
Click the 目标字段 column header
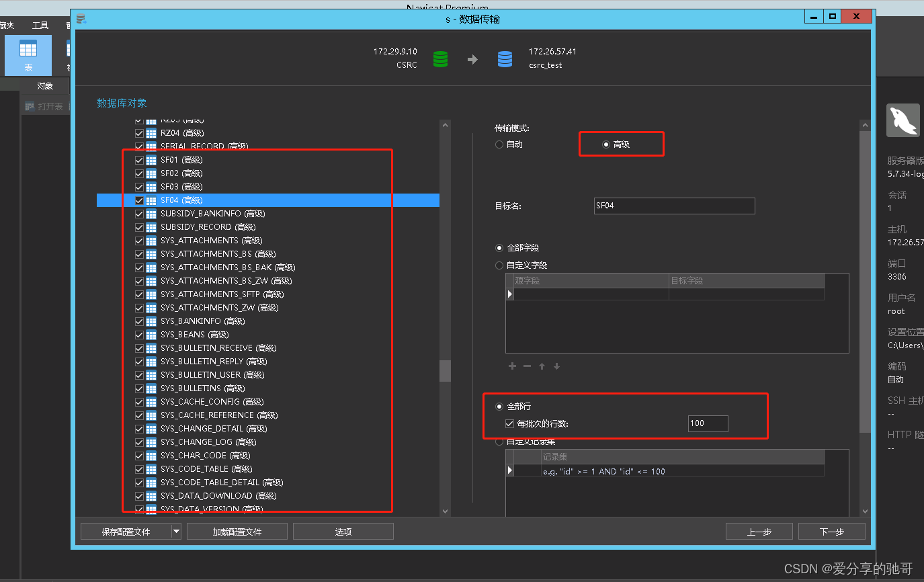[x=747, y=281]
